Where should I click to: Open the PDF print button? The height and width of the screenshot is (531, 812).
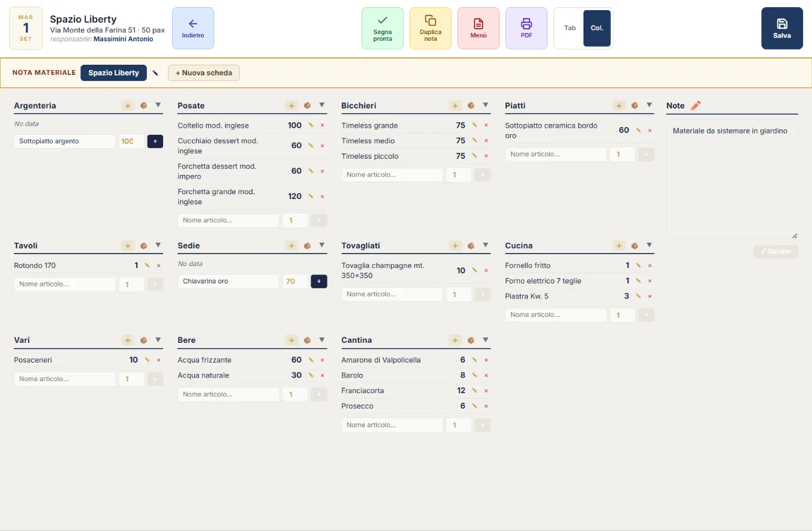tap(527, 28)
